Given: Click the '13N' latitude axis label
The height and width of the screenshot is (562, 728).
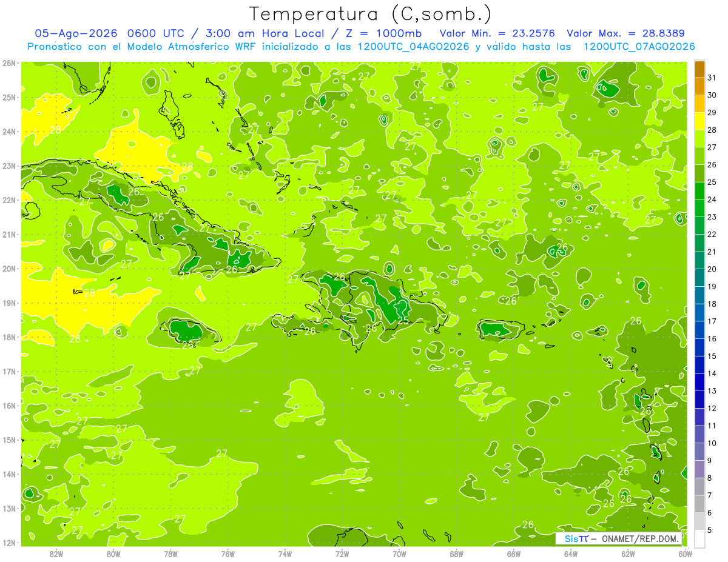Looking at the screenshot, I should pos(9,509).
